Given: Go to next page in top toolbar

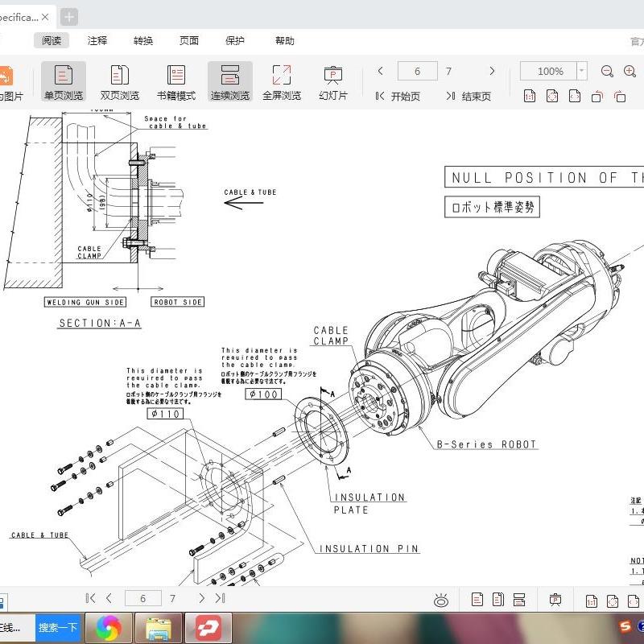Looking at the screenshot, I should coord(492,71).
